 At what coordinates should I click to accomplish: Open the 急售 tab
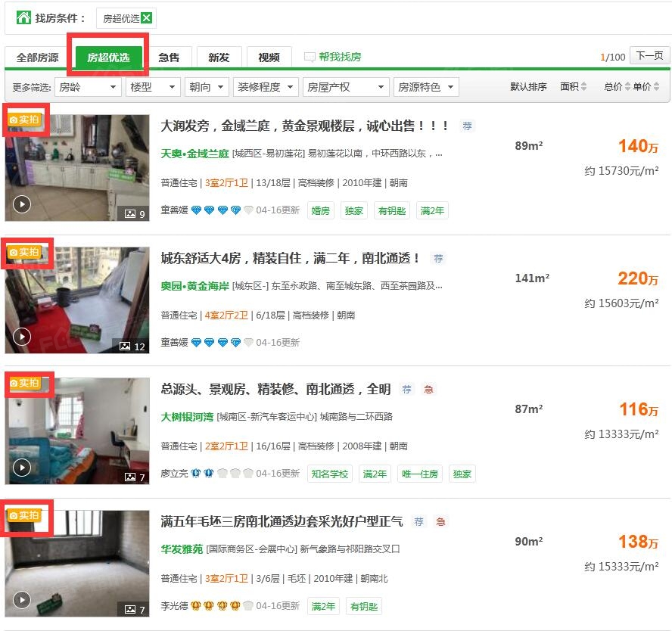(x=169, y=58)
